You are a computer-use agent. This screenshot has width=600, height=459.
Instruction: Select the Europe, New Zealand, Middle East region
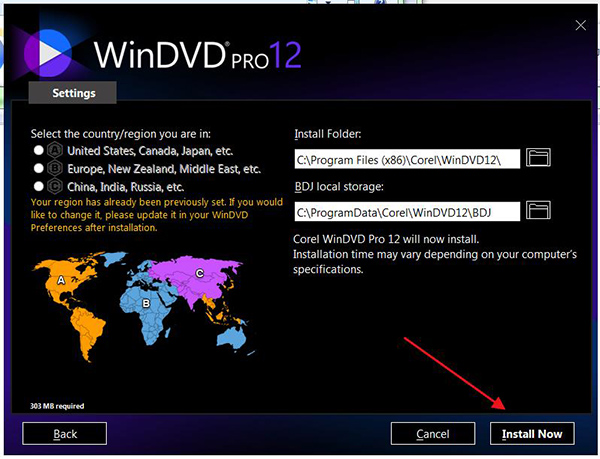tap(39, 168)
